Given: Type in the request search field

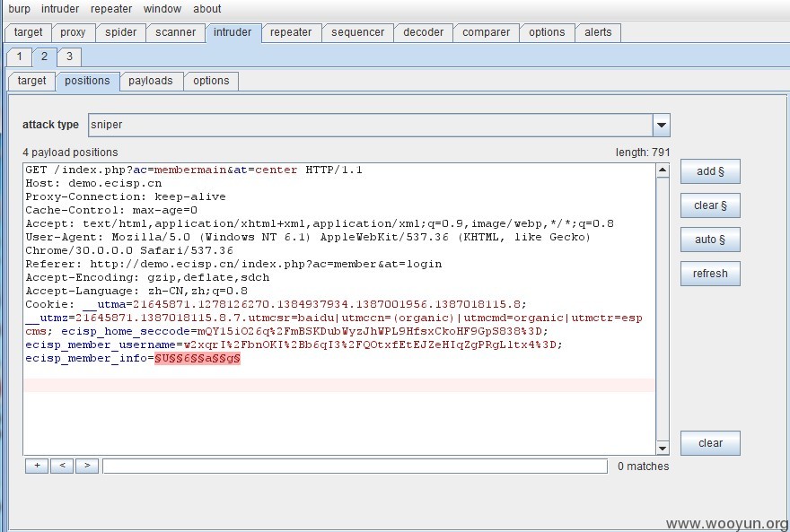Looking at the screenshot, I should tap(355, 467).
